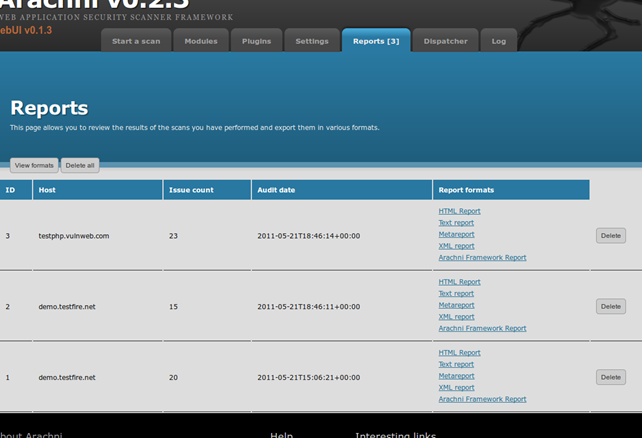Open HTML Report for testphp.vulnweb.com
The height and width of the screenshot is (438, 642).
[459, 211]
